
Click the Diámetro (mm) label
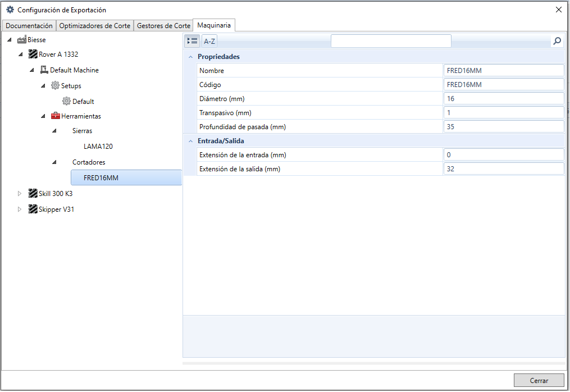pos(222,98)
